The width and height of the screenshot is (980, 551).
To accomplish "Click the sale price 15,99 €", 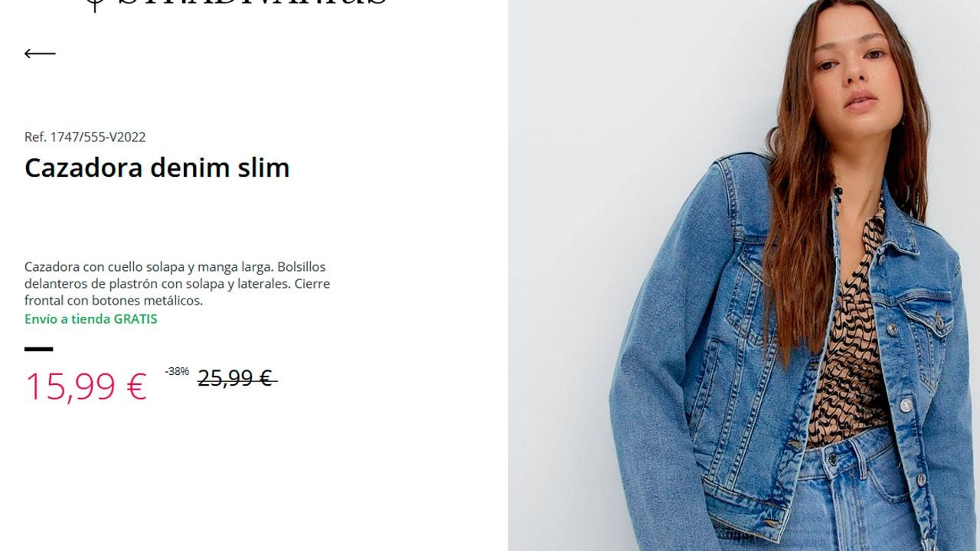I will coord(86,386).
